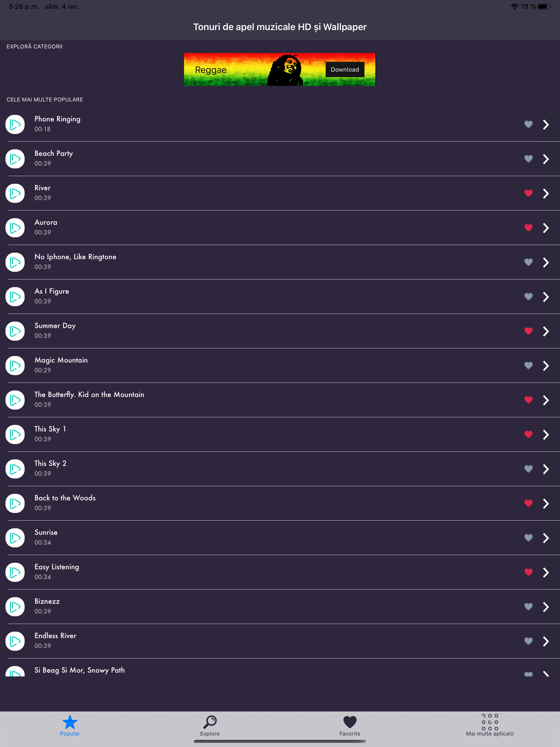This screenshot has height=747, width=560.
Task: Open details for "Easy Listening"
Action: coord(546,572)
